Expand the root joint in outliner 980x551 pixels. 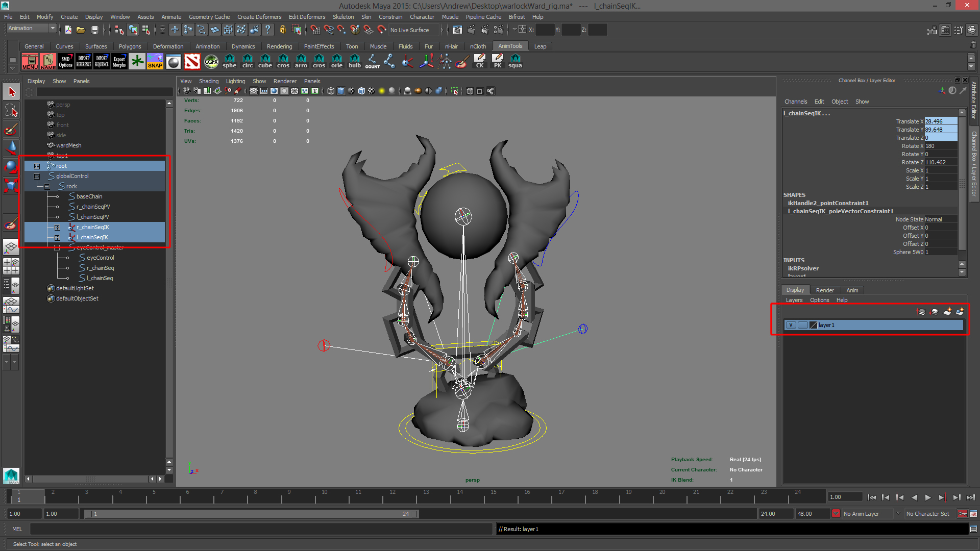click(x=37, y=166)
